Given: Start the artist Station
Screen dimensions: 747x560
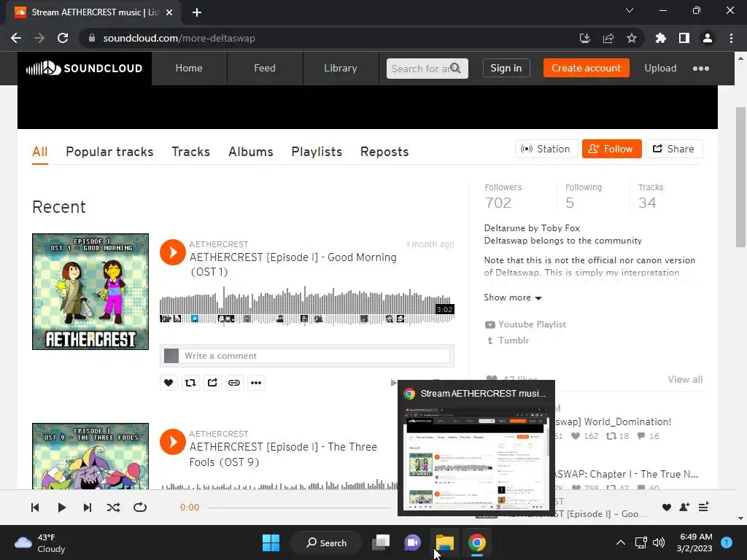Looking at the screenshot, I should 546,149.
